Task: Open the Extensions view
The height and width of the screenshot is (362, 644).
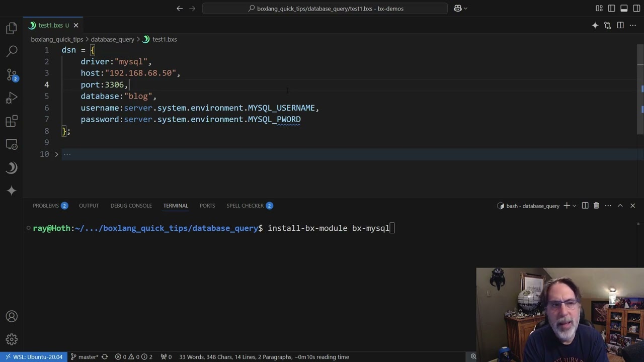Action: click(12, 121)
